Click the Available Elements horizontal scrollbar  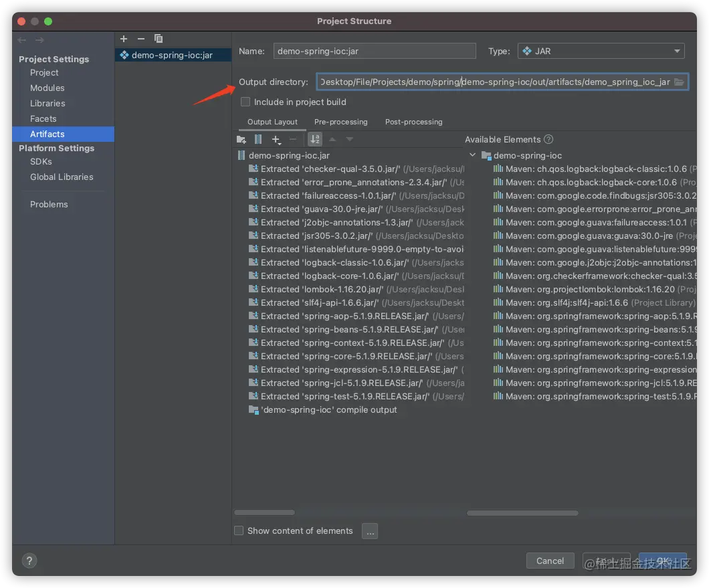522,513
